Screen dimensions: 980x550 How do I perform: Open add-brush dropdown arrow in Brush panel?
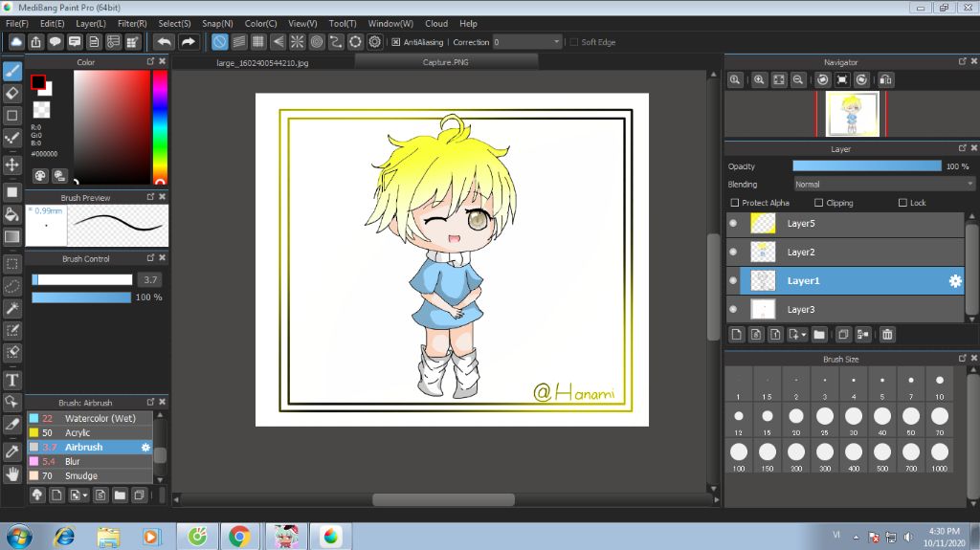click(x=85, y=495)
